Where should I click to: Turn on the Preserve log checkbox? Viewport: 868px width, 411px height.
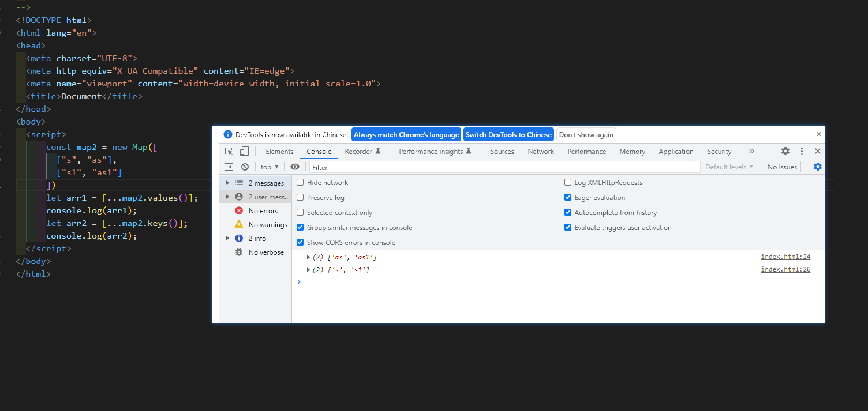[x=300, y=198]
